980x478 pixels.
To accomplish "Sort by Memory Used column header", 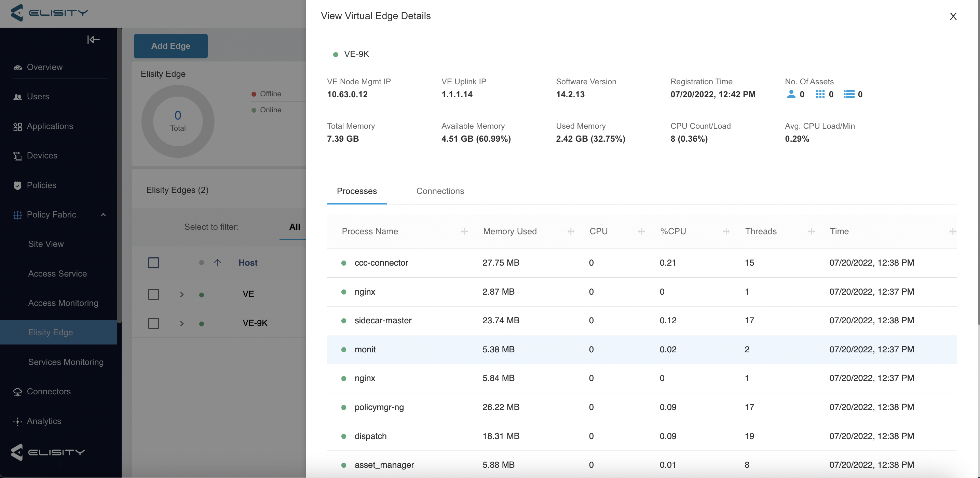I will click(510, 231).
